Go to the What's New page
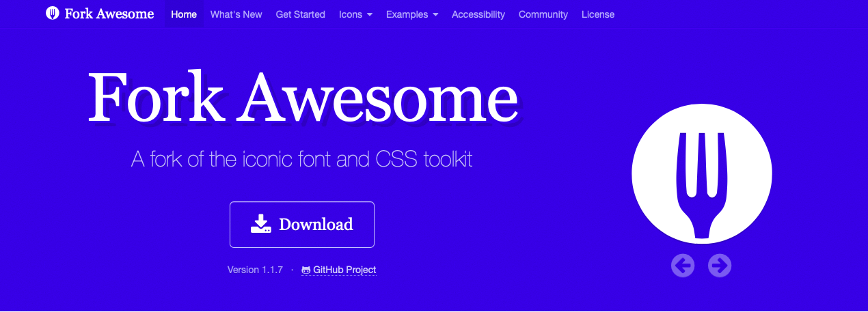The width and height of the screenshot is (868, 312). click(236, 14)
